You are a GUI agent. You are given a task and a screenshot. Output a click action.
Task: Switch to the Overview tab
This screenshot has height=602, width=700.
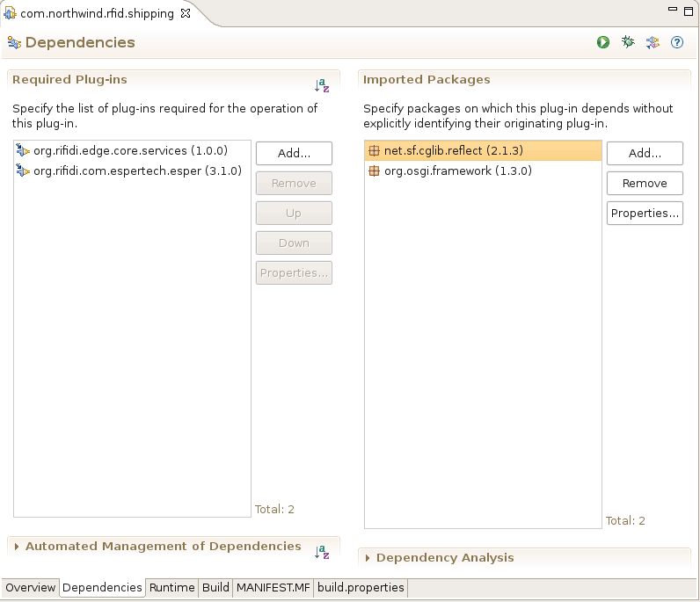coord(31,587)
